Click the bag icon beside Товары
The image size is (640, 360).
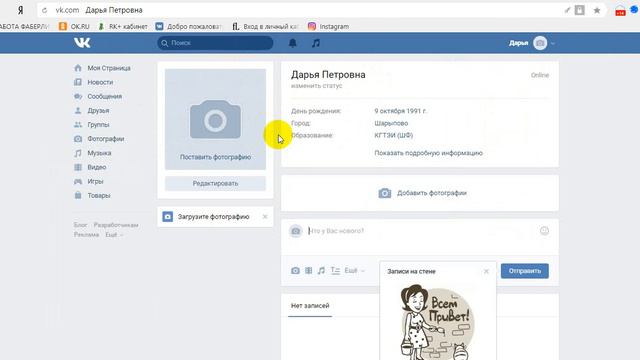point(78,196)
